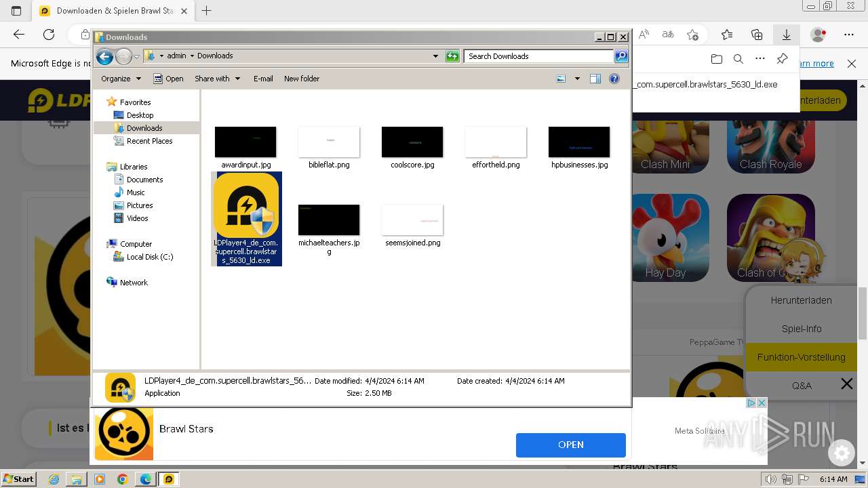868x488 pixels.
Task: Close the Brawl Stars browser tab
Action: tap(184, 11)
